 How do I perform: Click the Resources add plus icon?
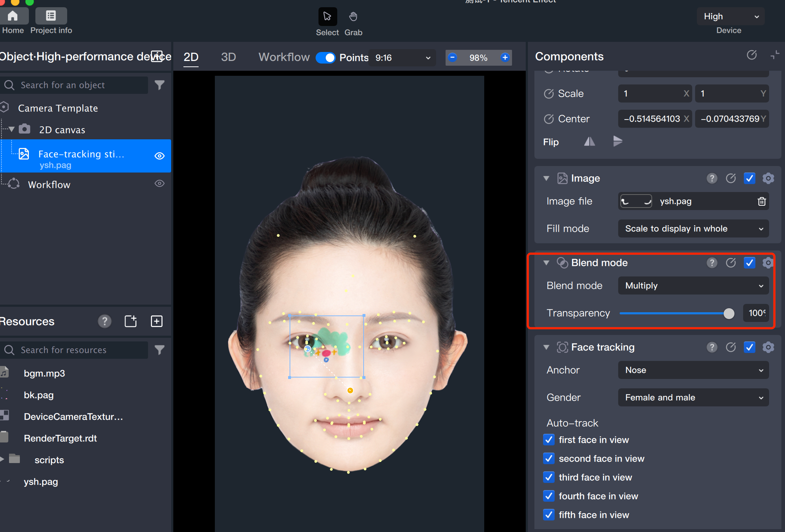coord(156,321)
